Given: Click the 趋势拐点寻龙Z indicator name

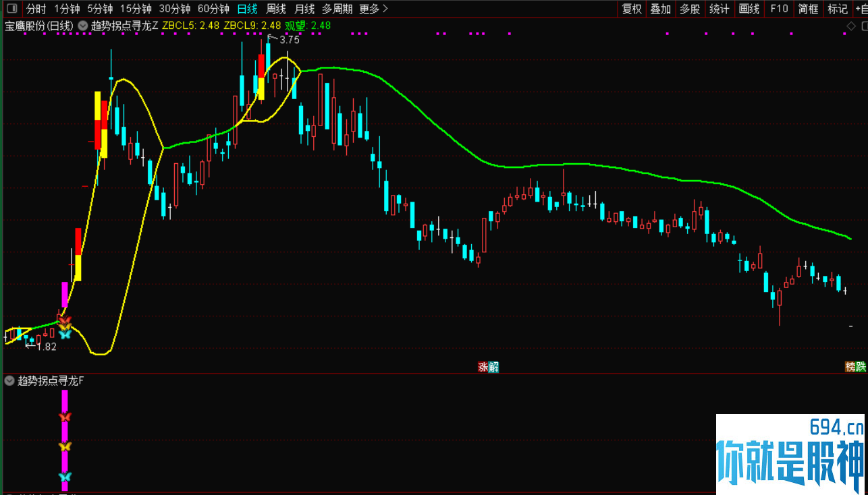Looking at the screenshot, I should pyautogui.click(x=124, y=26).
